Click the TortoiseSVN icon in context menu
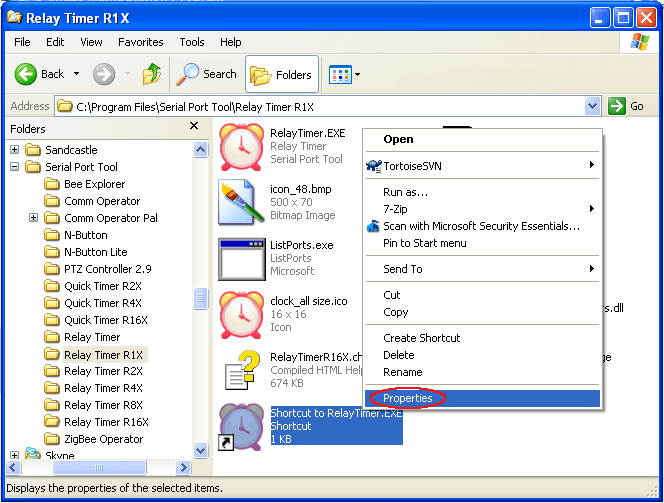664x503 pixels. point(374,166)
